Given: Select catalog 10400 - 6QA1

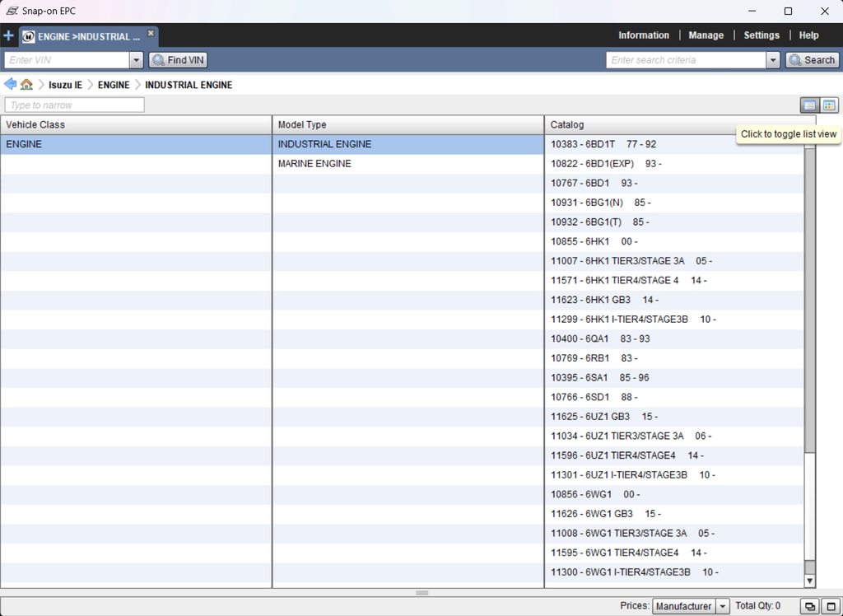Looking at the screenshot, I should (x=674, y=338).
